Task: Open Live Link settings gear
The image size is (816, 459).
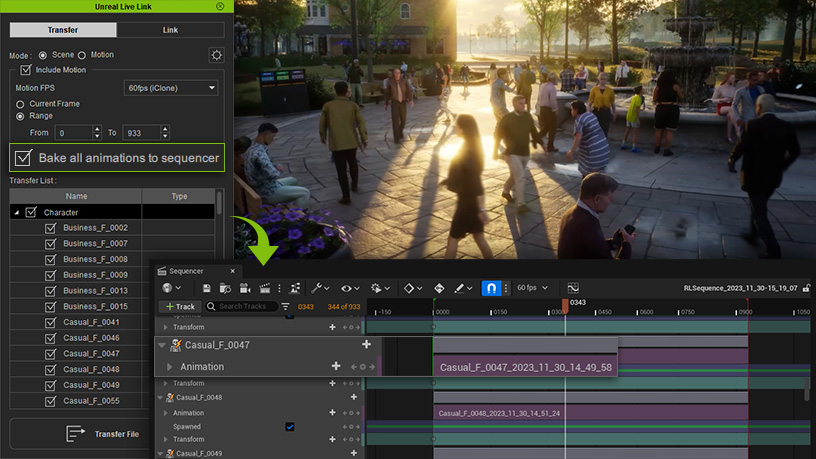Action: [x=216, y=56]
